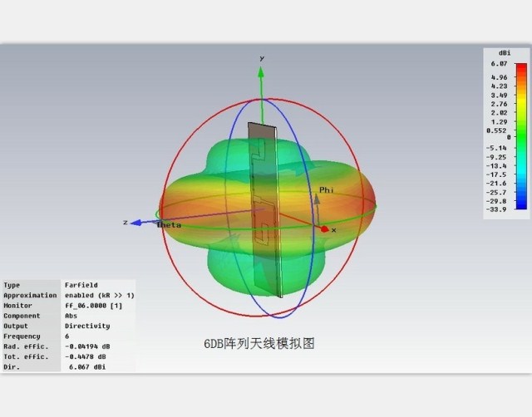The image size is (532, 417).
Task: Click the blue z-axis arrowhead
Action: [136, 223]
